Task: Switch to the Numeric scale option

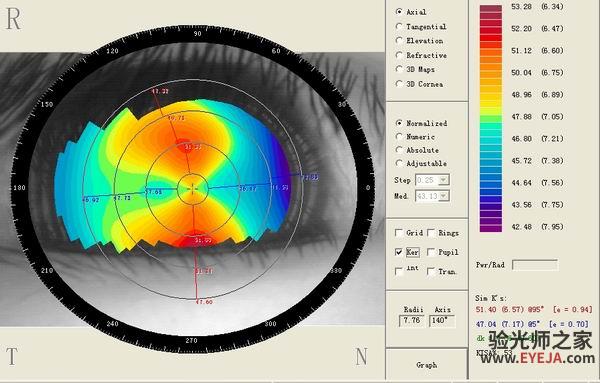Action: coord(399,137)
